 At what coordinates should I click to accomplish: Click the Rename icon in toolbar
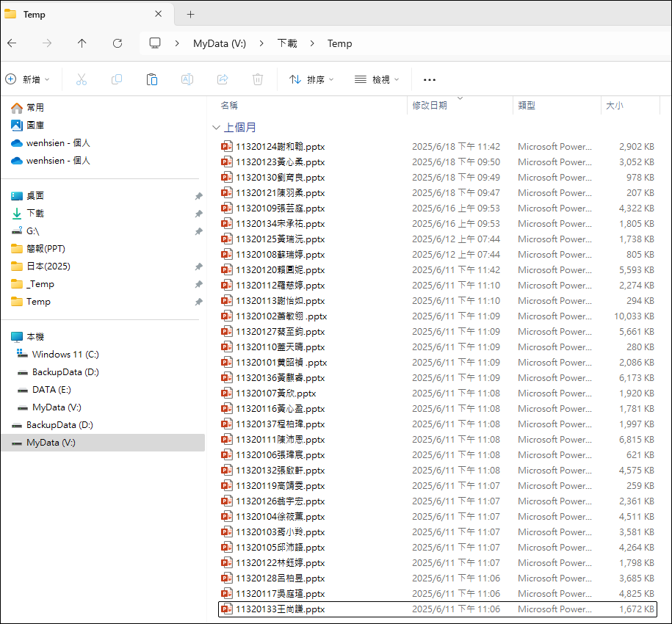[187, 79]
